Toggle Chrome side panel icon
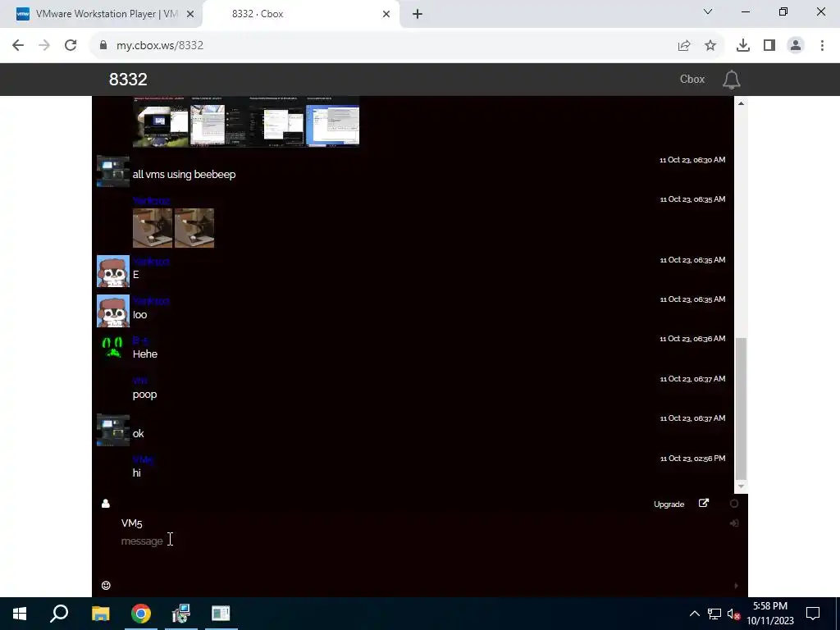Image resolution: width=840 pixels, height=630 pixels. click(769, 46)
